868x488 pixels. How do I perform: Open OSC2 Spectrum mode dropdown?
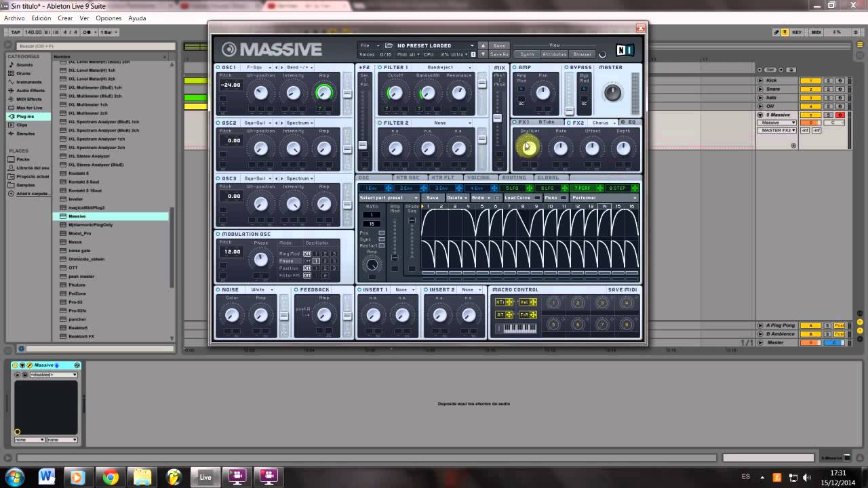[300, 123]
